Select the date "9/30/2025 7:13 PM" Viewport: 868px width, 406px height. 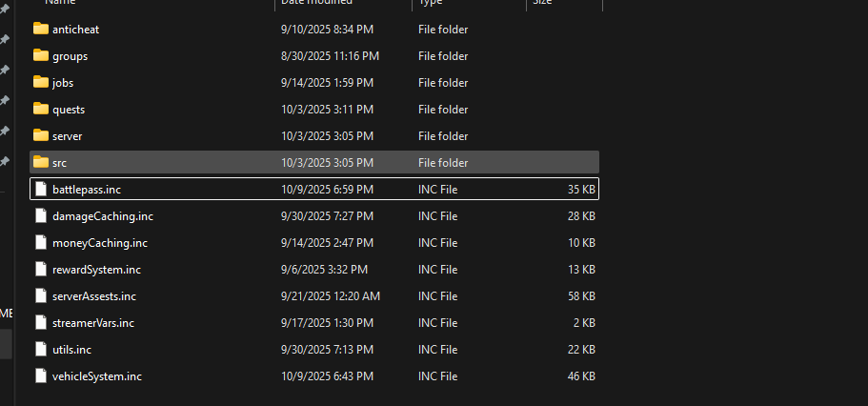tap(327, 350)
